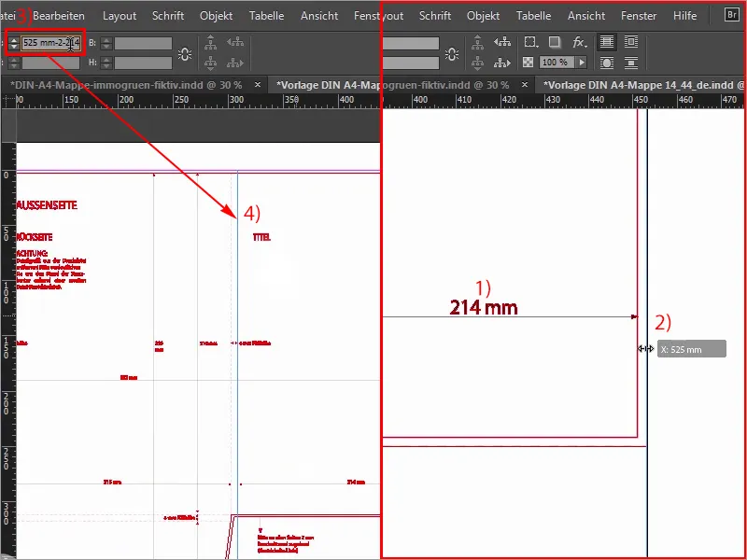747x560 pixels.
Task: Toggle the wrap-around-object-shape option
Action: click(609, 62)
